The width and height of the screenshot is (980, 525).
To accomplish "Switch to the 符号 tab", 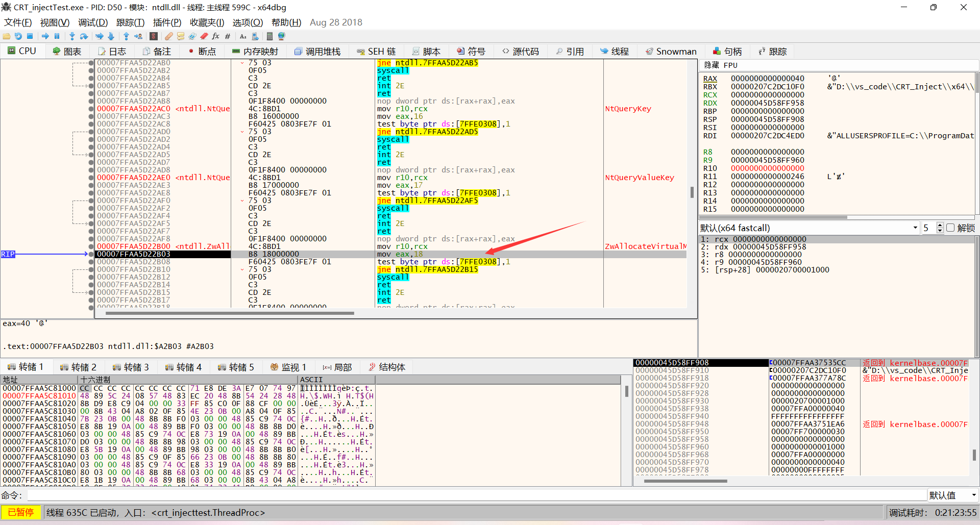I will coord(471,52).
